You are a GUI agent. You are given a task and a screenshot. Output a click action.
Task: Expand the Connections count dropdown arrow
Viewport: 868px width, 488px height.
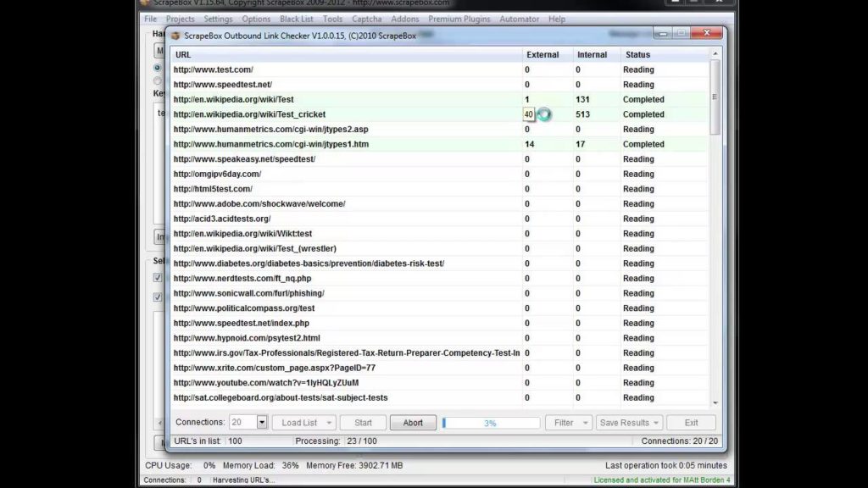262,423
